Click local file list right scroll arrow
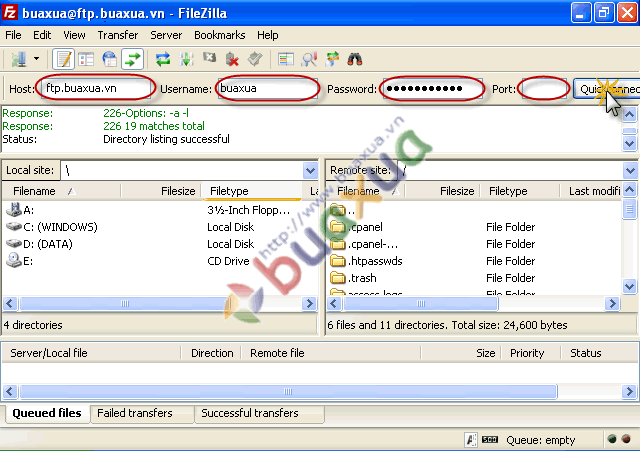The image size is (640, 451). click(x=309, y=304)
